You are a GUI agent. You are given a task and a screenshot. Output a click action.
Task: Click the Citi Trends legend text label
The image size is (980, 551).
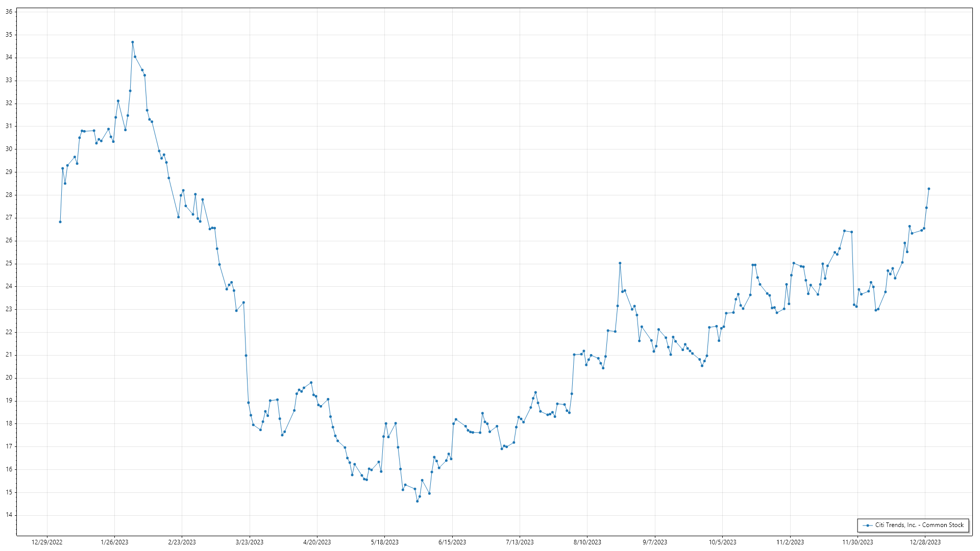pos(919,525)
